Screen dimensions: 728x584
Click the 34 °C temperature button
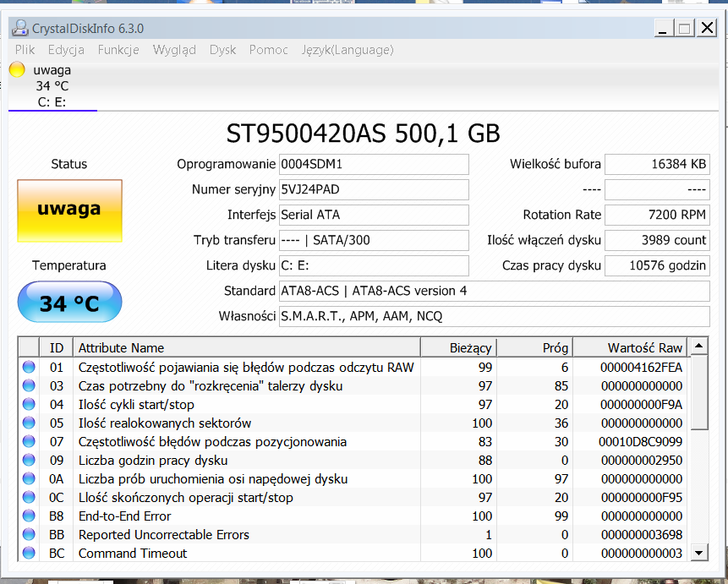(x=69, y=302)
